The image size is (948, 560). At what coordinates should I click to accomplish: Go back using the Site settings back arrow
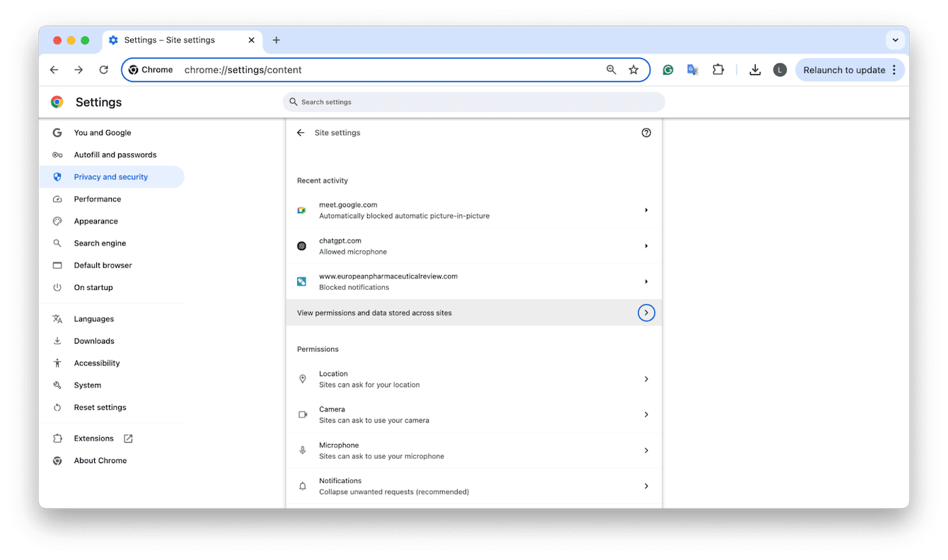pyautogui.click(x=300, y=132)
